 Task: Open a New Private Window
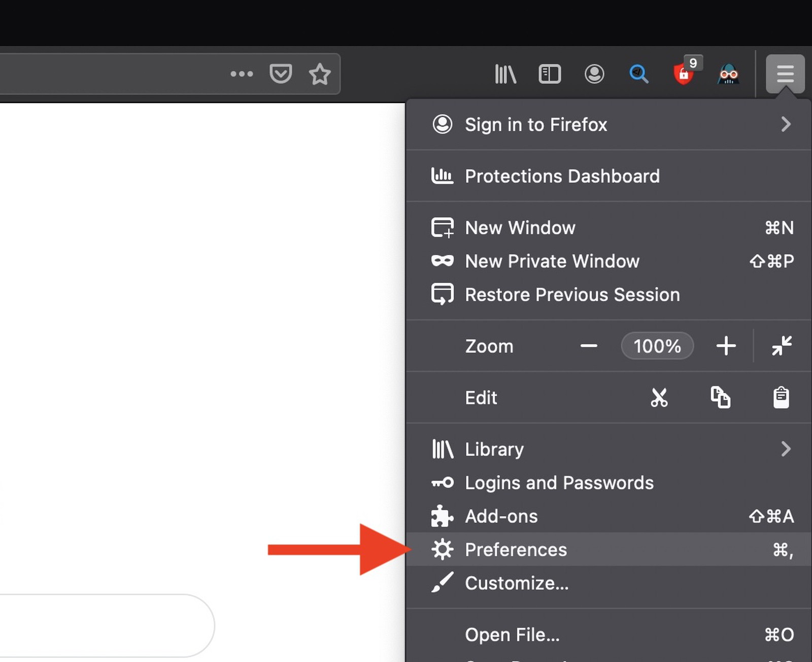coord(608,261)
